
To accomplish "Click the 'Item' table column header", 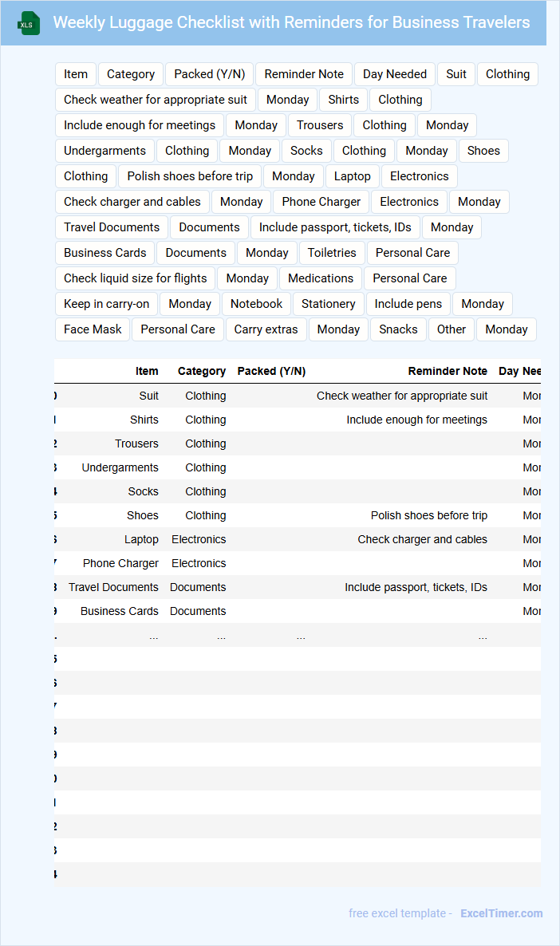I will point(147,371).
